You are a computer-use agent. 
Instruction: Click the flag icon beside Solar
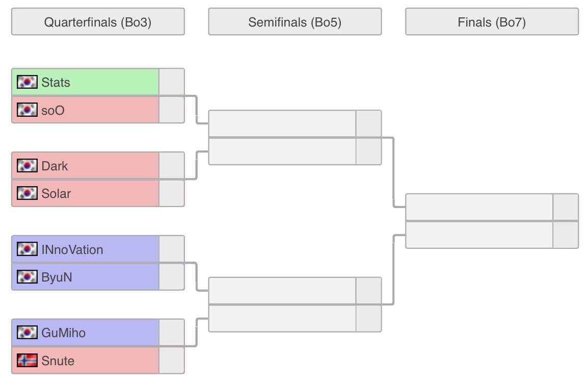tap(28, 193)
